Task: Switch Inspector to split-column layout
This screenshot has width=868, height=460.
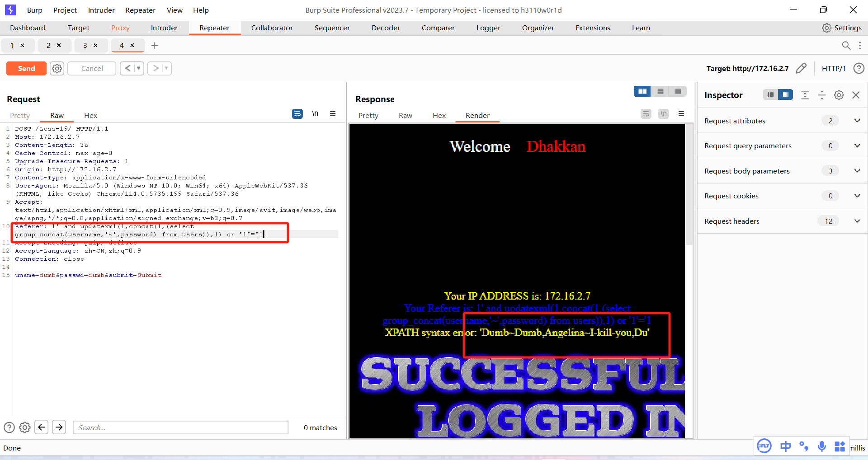Action: (786, 95)
